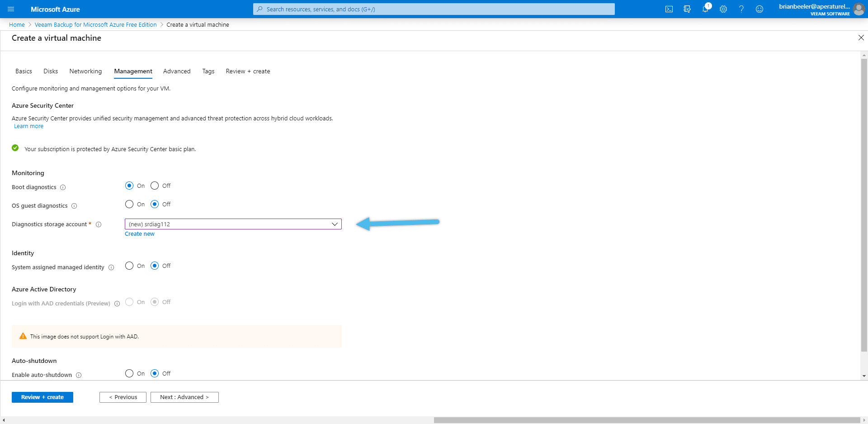The height and width of the screenshot is (424, 868).
Task: Click the blue Review + create button
Action: point(42,397)
